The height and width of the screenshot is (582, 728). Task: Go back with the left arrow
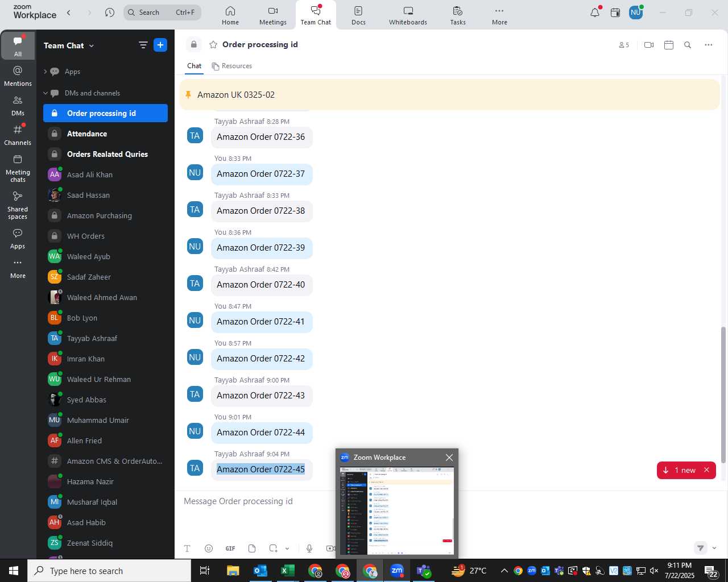click(69, 13)
